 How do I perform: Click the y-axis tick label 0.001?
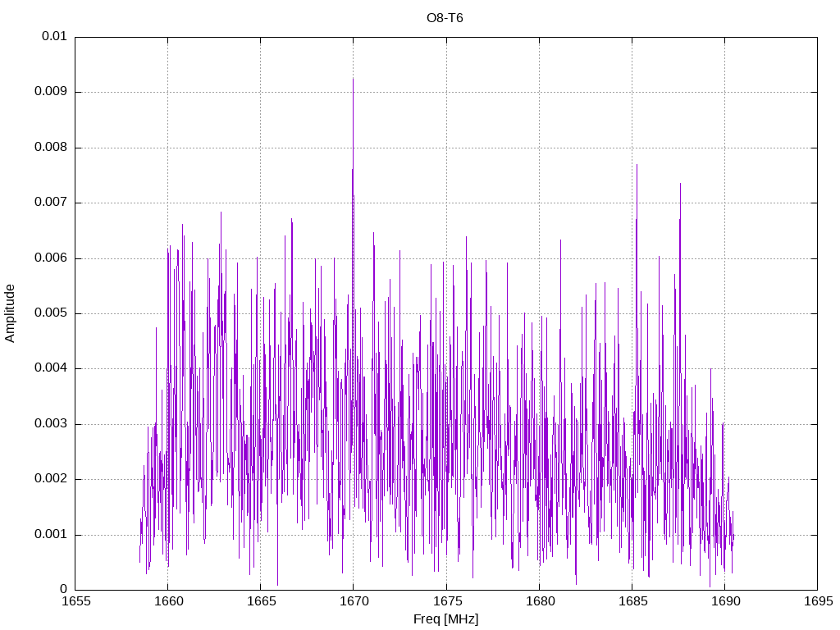(51, 535)
